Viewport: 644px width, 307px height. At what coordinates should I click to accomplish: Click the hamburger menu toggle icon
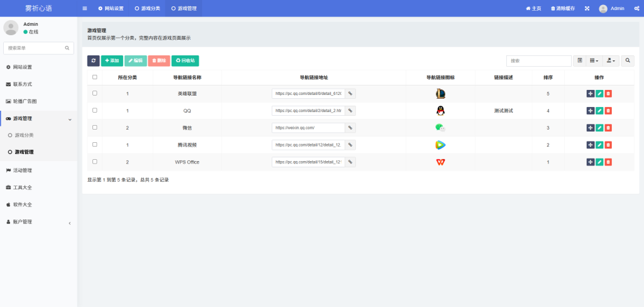(x=85, y=9)
